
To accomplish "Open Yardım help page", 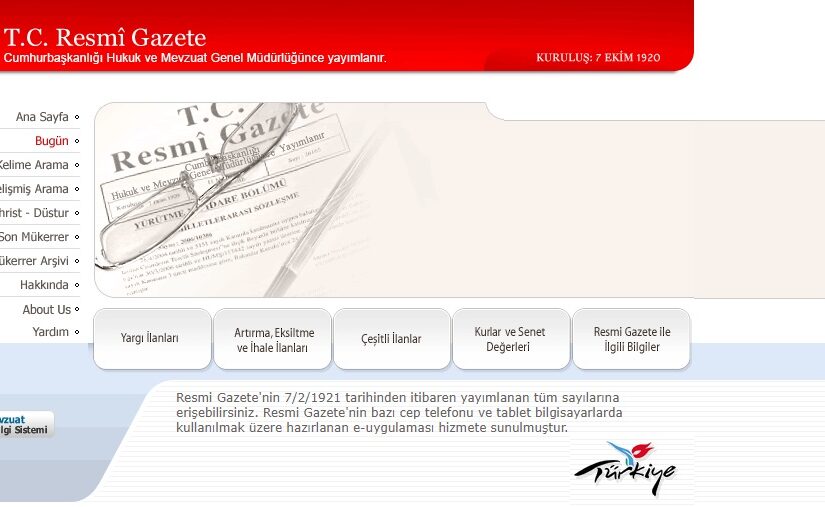I will tap(51, 332).
